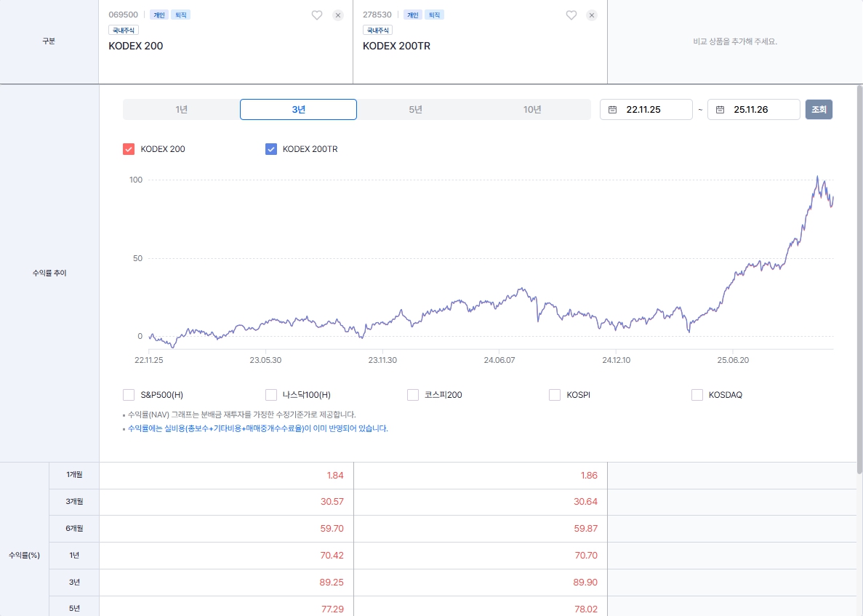
Task: Remove KODEX 200TR from comparison
Action: [592, 15]
